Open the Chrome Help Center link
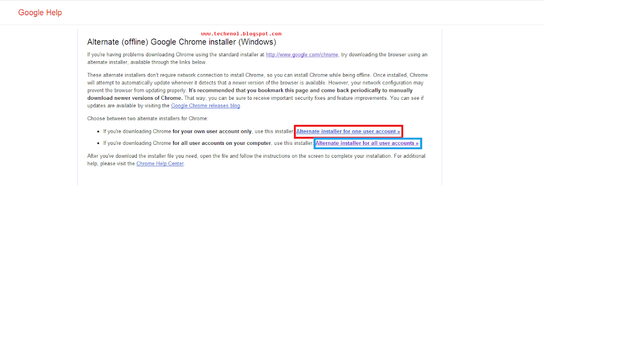The width and height of the screenshot is (644, 338). 160,164
